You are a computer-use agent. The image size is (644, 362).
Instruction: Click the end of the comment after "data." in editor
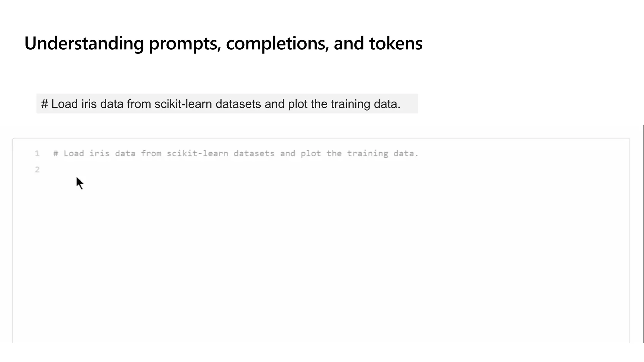pos(419,153)
